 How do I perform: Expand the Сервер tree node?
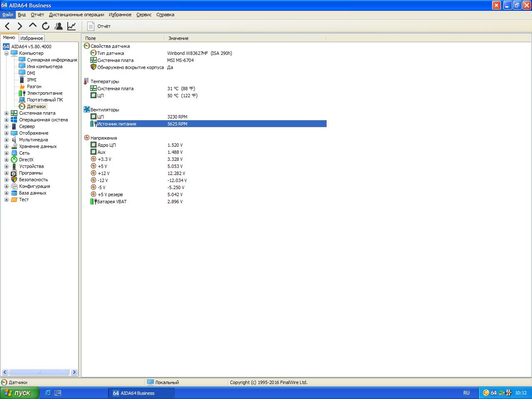6,126
